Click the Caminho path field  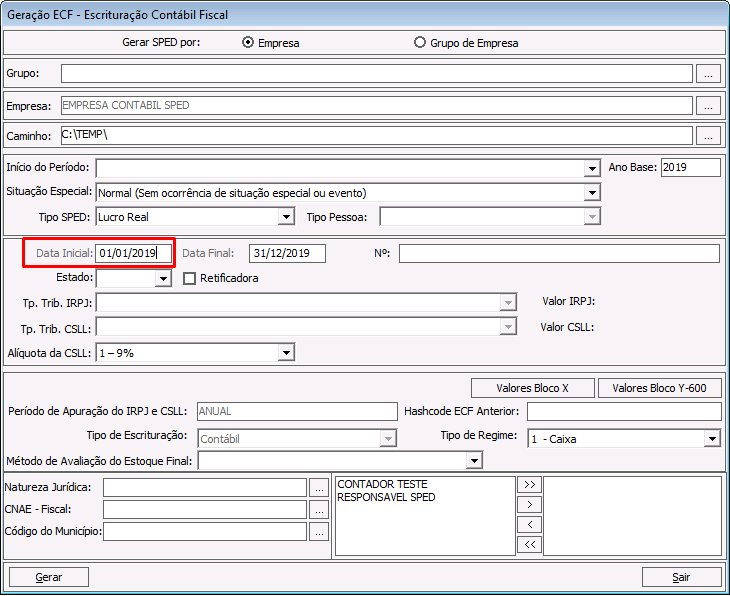click(377, 135)
